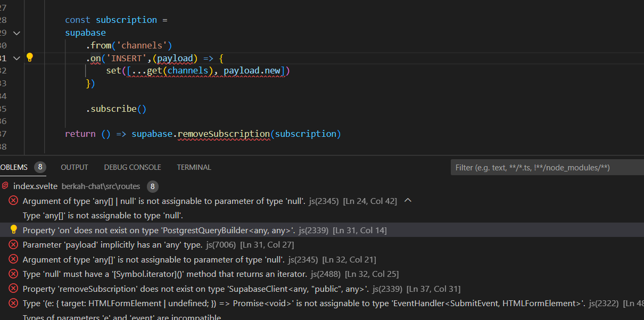Viewport: 644px width, 320px height.
Task: Open the TERMINAL tab
Action: (x=194, y=167)
